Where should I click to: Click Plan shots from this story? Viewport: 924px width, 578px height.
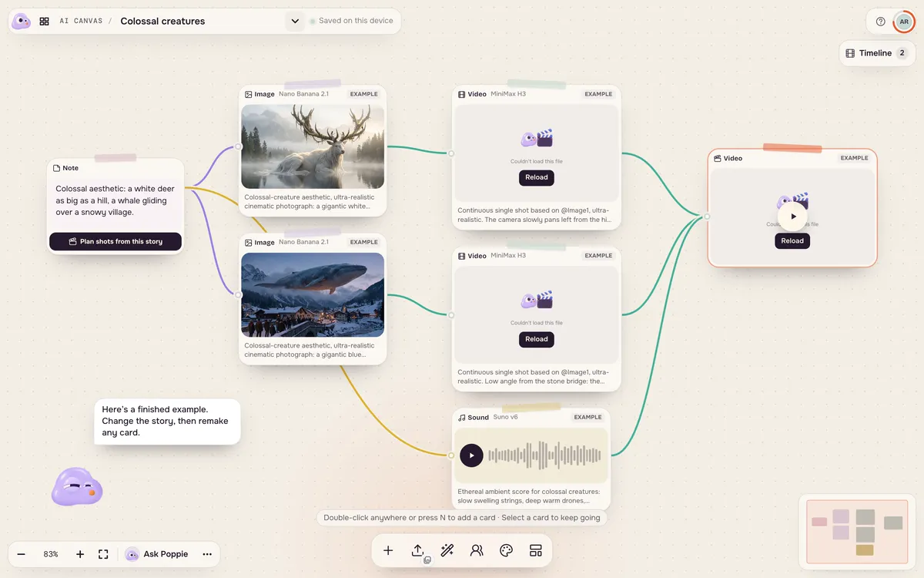click(115, 241)
